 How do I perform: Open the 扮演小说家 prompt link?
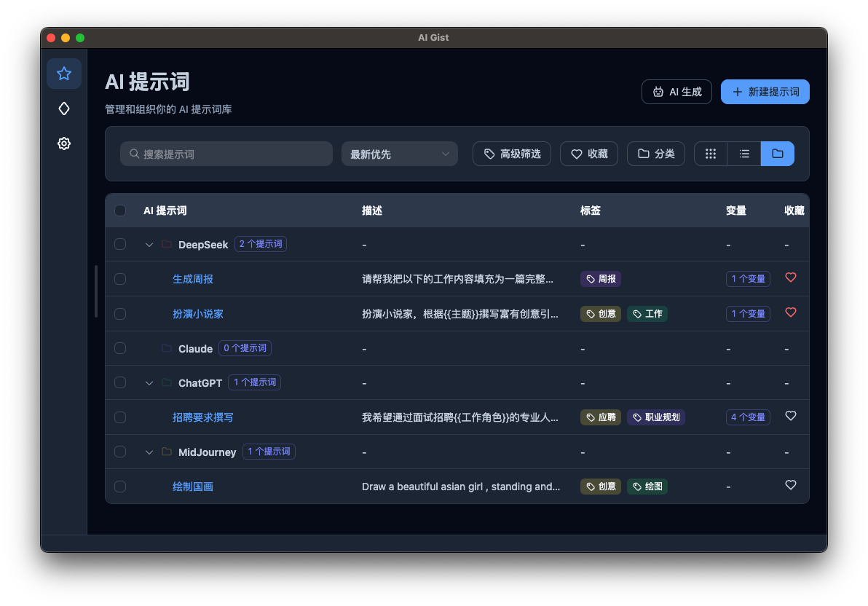coord(197,313)
